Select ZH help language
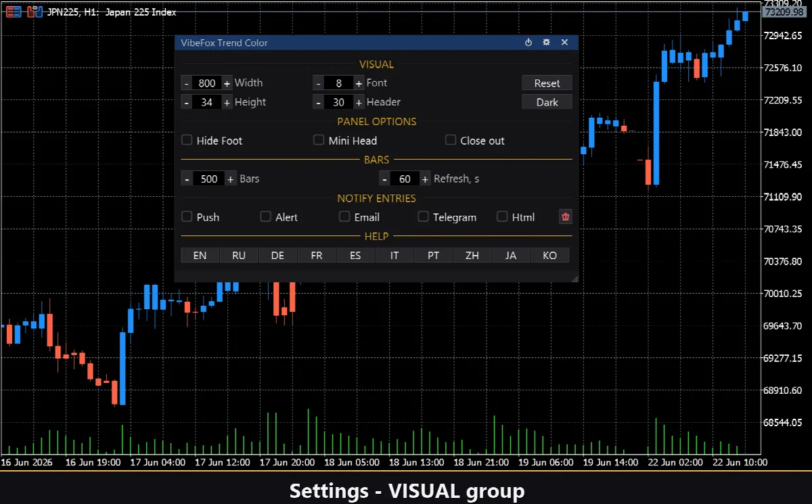The height and width of the screenshot is (504, 812). pos(472,256)
